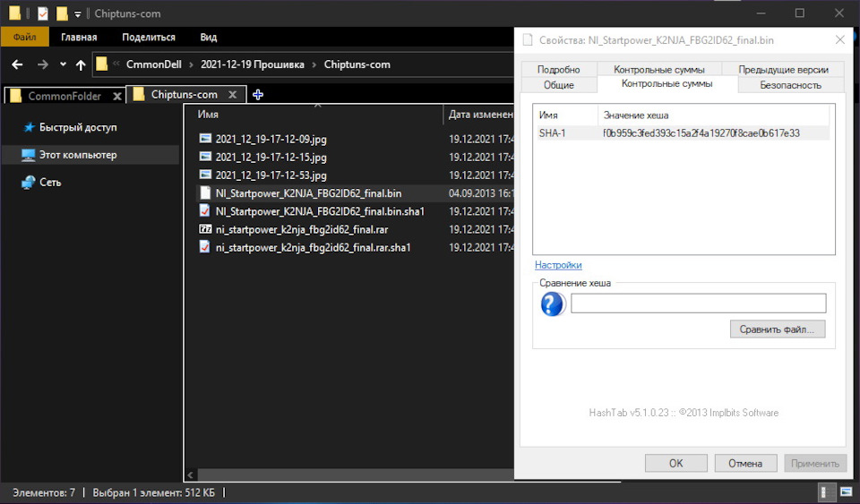The height and width of the screenshot is (504, 860).
Task: Click checkmark icon of the .rar.sha1 file
Action: (x=205, y=247)
